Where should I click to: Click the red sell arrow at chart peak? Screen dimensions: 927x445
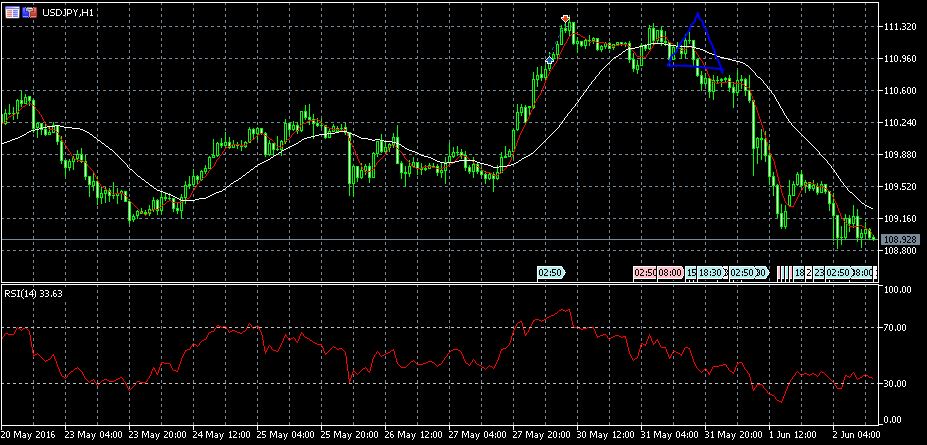pos(566,19)
